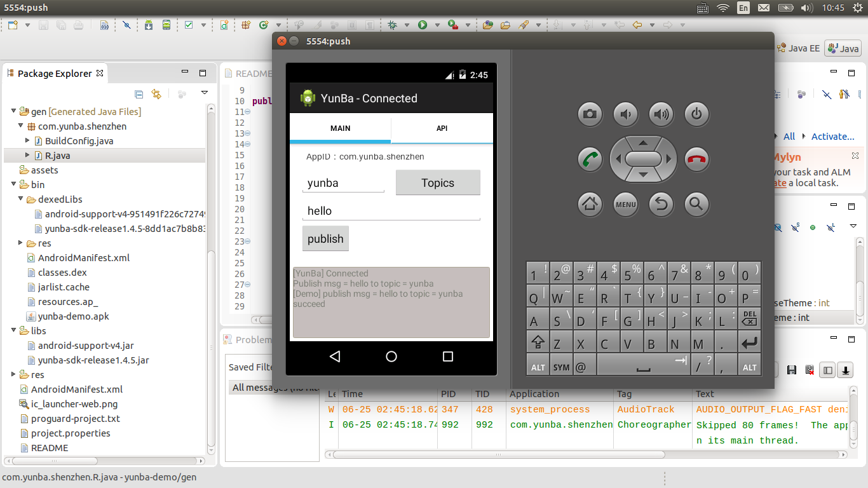The width and height of the screenshot is (868, 488).
Task: Click the Topics button in app
Action: pos(438,183)
